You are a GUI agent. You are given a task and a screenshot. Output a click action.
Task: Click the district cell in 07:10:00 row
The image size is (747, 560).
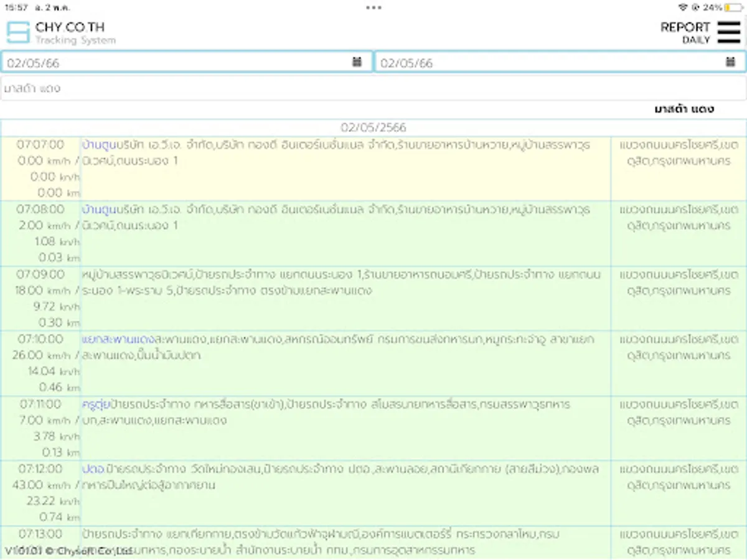(679, 363)
